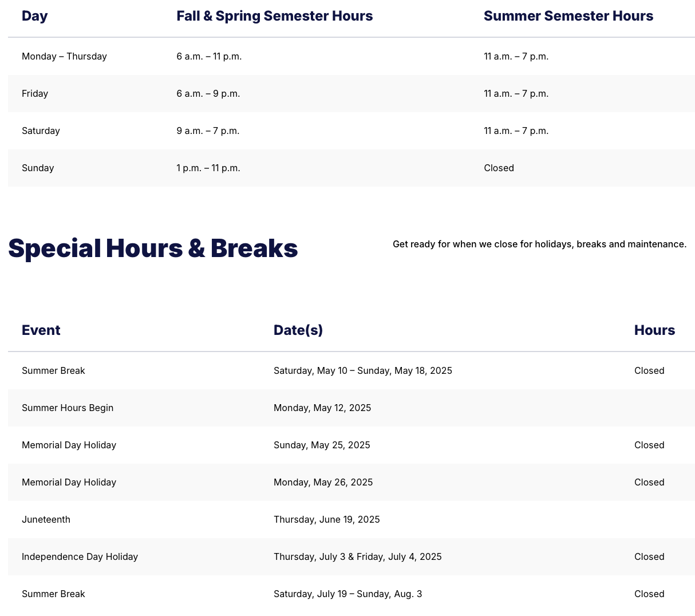Screen dimensions: 695x616
Task: Click Sunday's 1 p.m. – 11 p.m. hours
Action: tap(208, 168)
